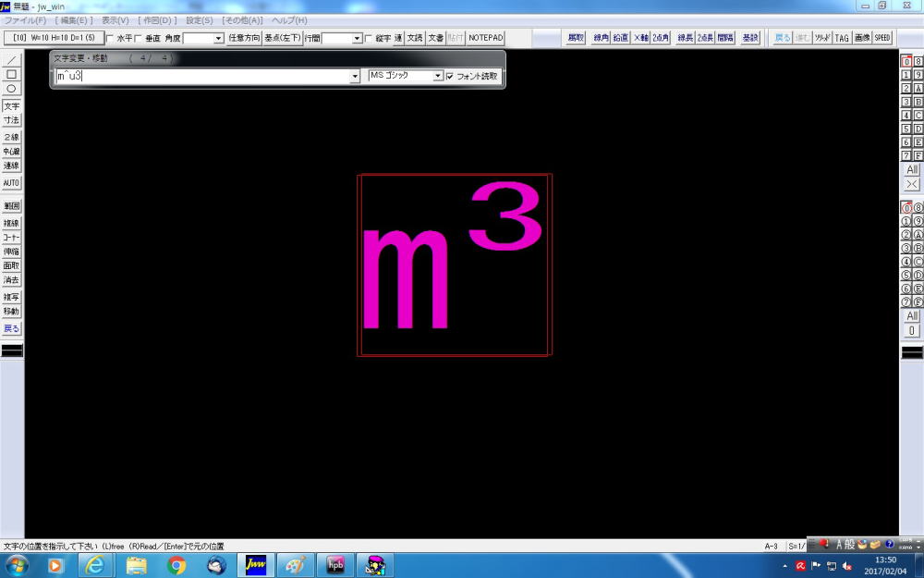Image resolution: width=924 pixels, height=578 pixels.
Task: Activate the 文字 text tool
Action: (x=11, y=106)
